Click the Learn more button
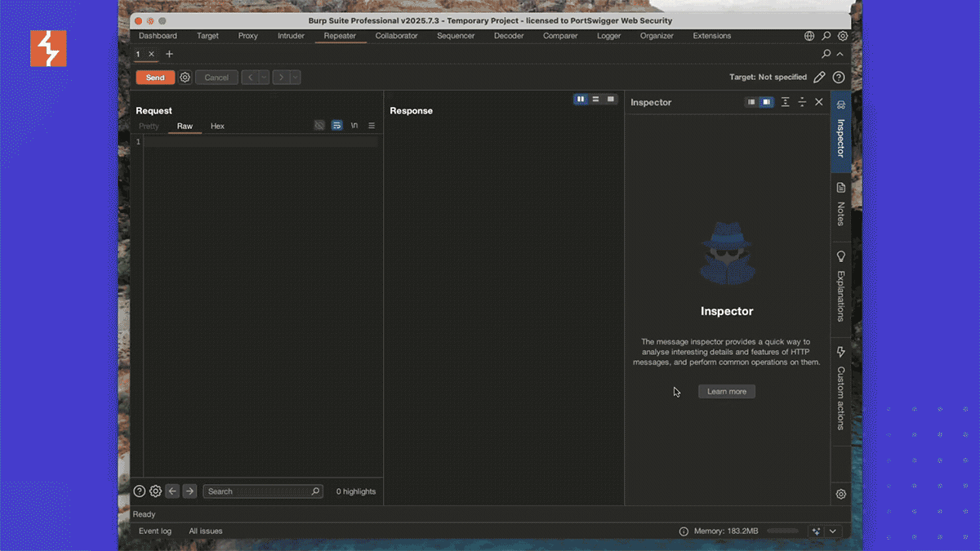The image size is (980, 551). (x=726, y=391)
